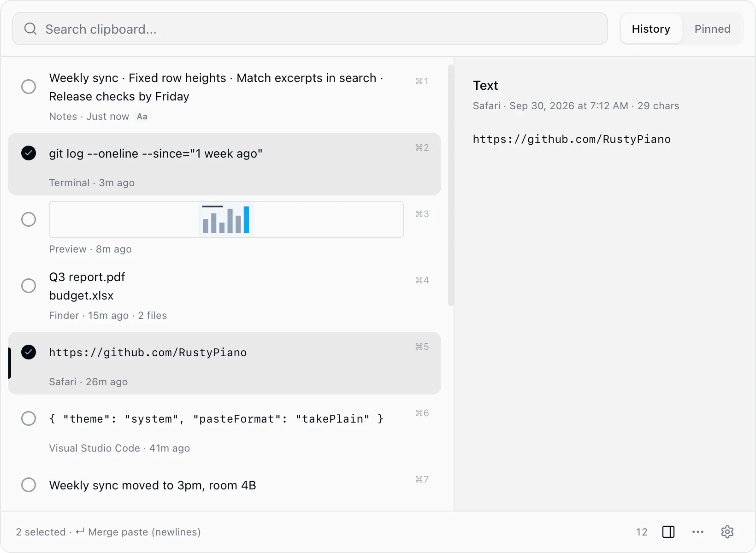Click the ⌘7 shortcut label

tap(422, 479)
